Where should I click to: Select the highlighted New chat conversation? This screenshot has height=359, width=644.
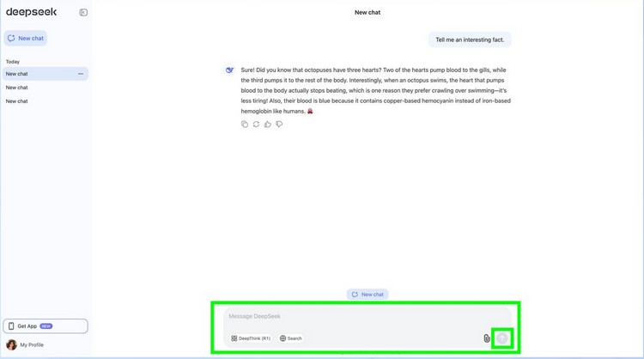coord(46,74)
